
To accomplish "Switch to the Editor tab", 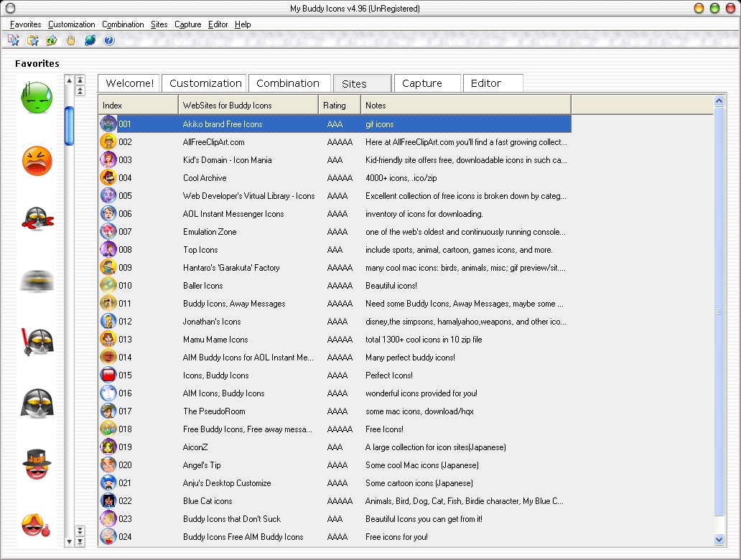I will click(x=493, y=83).
